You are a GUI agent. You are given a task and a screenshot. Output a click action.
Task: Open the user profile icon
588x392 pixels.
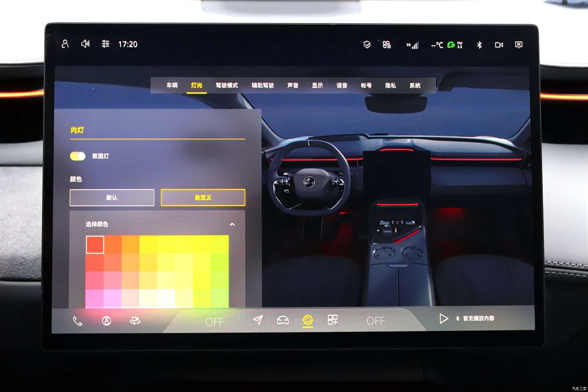[x=65, y=44]
